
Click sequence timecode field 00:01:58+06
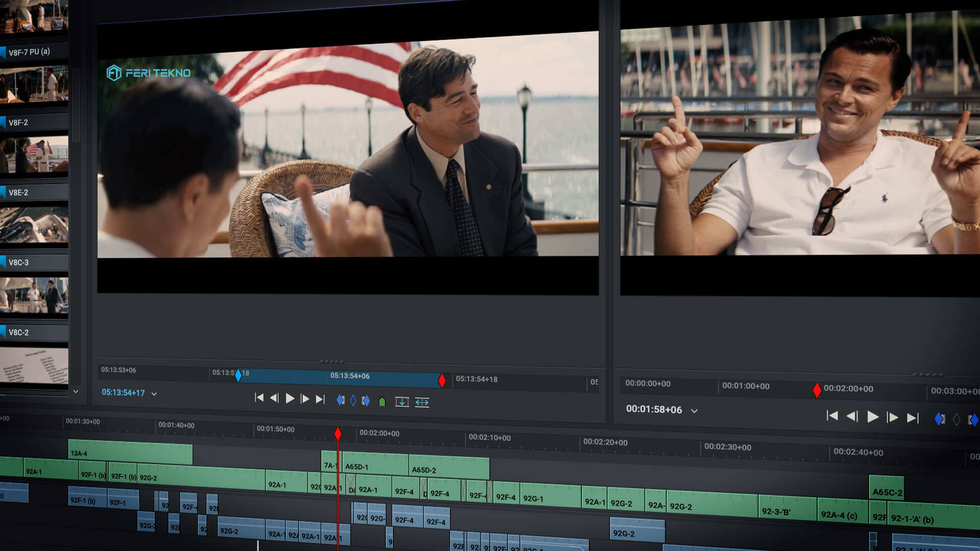click(x=654, y=409)
